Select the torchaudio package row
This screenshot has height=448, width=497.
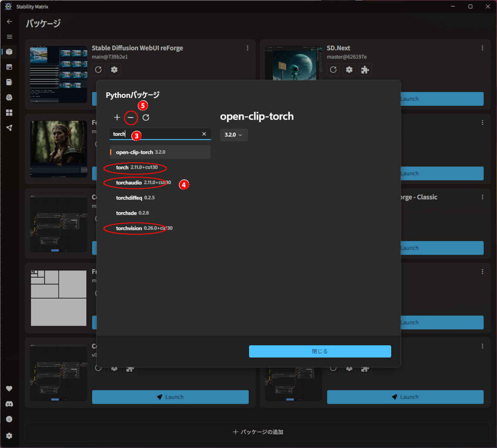click(160, 183)
